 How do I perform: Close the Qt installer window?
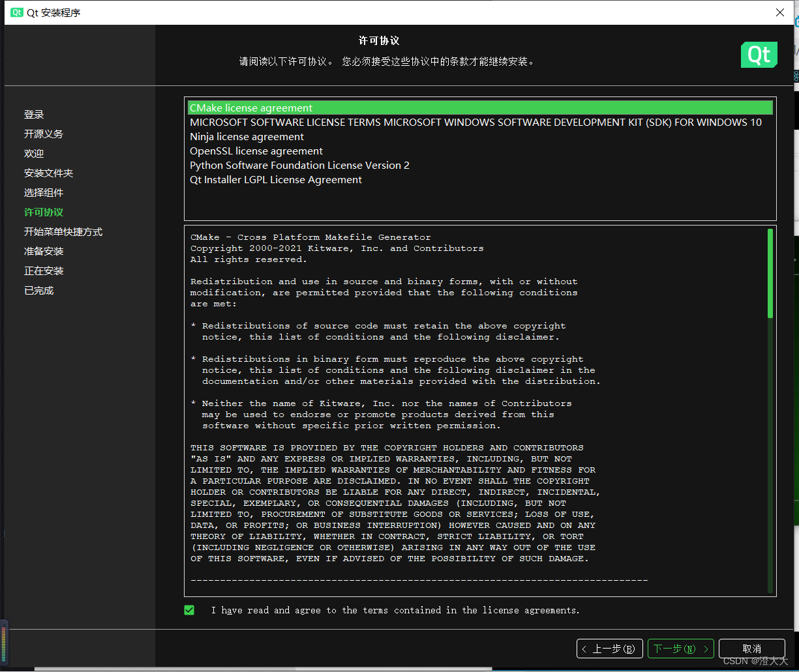point(780,12)
